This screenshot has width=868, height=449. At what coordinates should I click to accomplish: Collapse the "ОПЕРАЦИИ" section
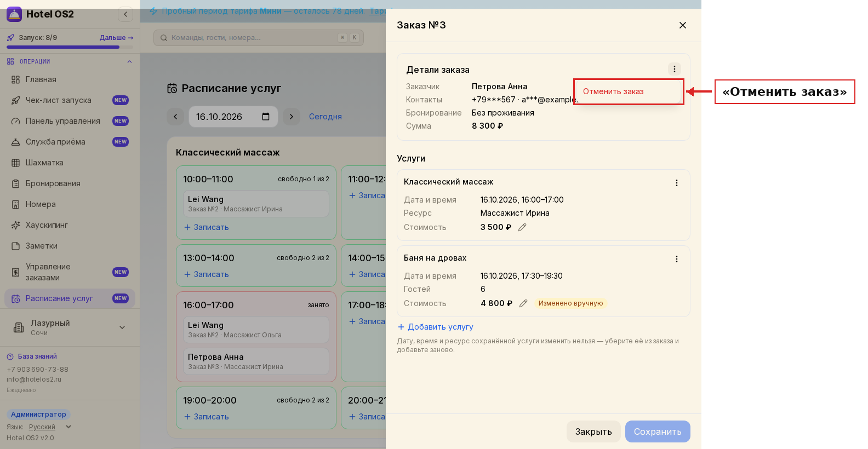129,61
